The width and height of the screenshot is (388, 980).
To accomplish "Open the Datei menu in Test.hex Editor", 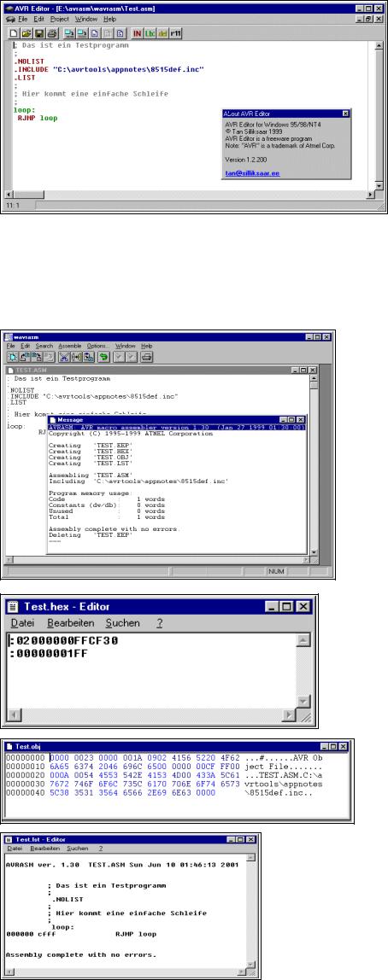I will [x=23, y=623].
